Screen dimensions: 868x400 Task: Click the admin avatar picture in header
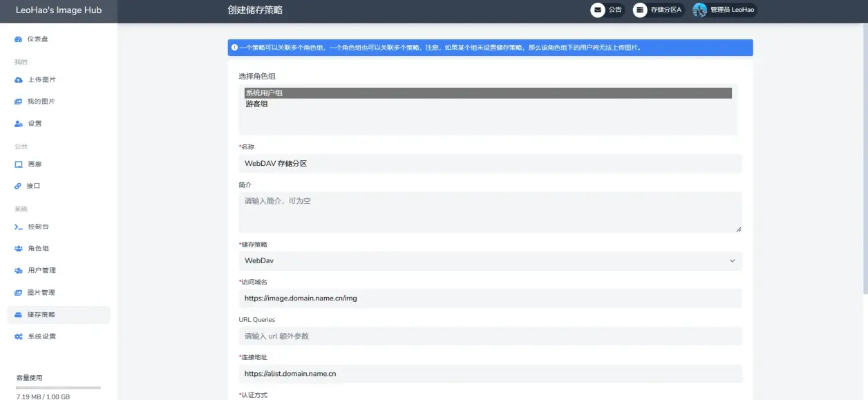[700, 10]
